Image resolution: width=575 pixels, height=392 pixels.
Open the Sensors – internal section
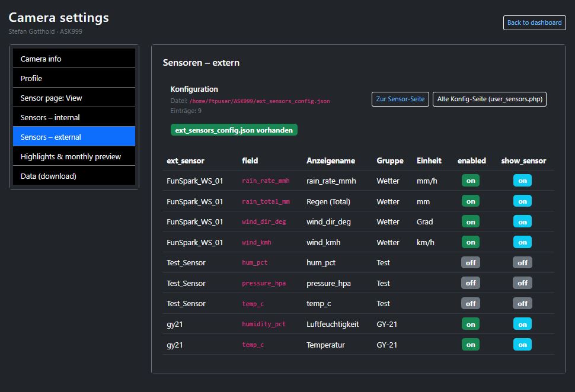click(x=74, y=117)
